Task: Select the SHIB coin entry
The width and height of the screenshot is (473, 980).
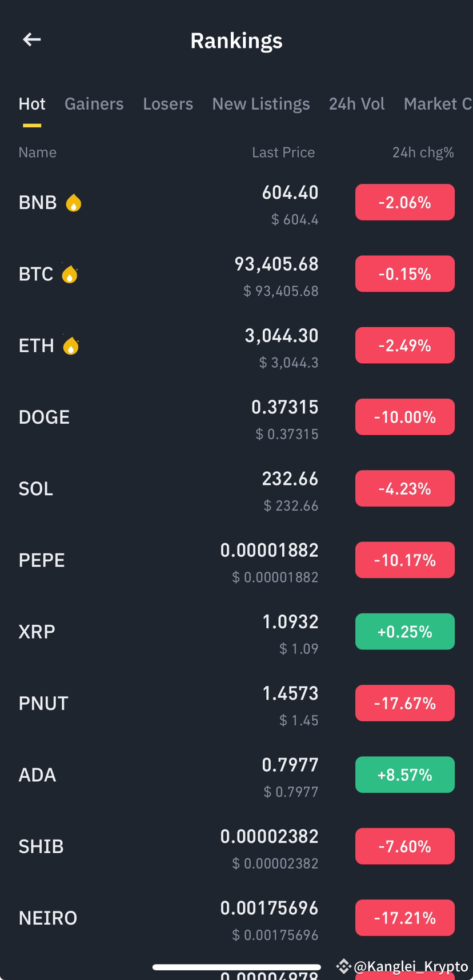Action: tap(236, 846)
